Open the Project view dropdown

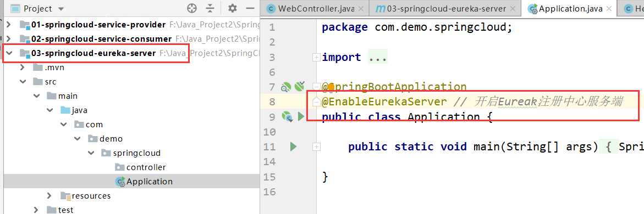tap(61, 9)
